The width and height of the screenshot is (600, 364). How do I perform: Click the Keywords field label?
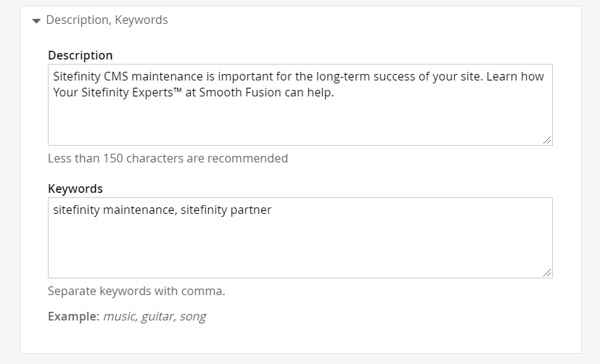click(75, 189)
